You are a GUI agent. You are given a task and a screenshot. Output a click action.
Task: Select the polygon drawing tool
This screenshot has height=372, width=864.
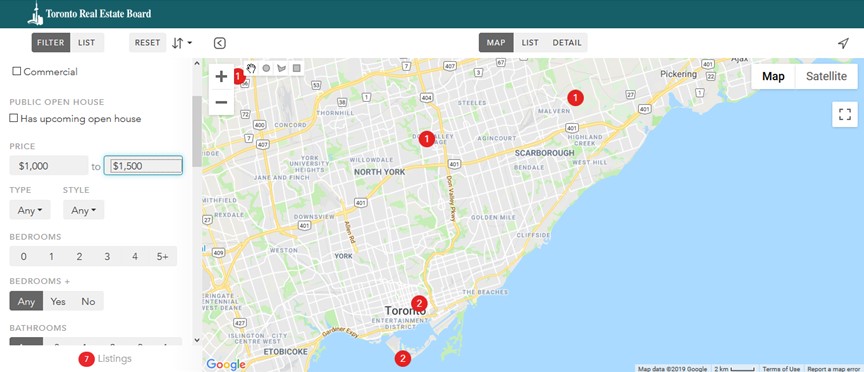point(282,68)
